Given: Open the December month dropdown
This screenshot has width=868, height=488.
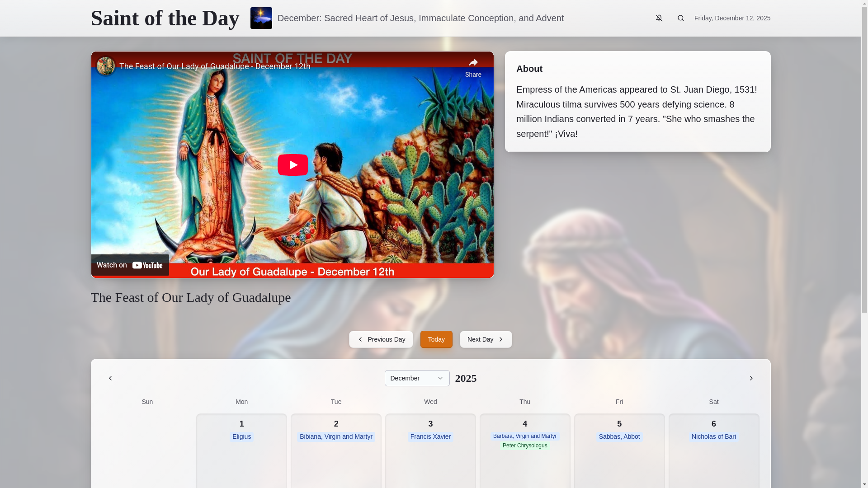Looking at the screenshot, I should [x=417, y=378].
